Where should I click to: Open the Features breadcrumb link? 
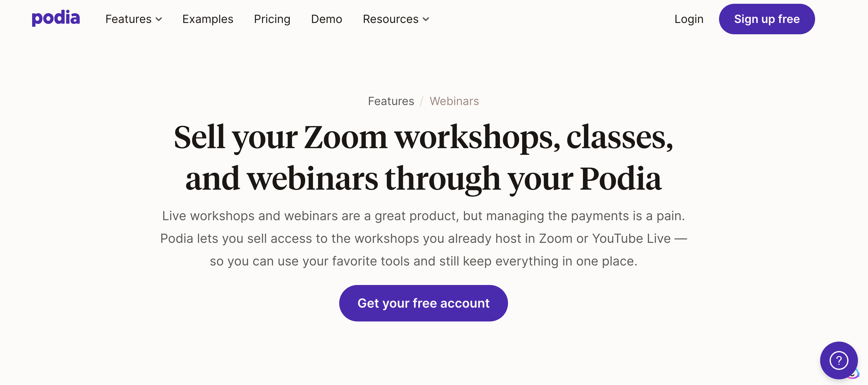(x=391, y=101)
